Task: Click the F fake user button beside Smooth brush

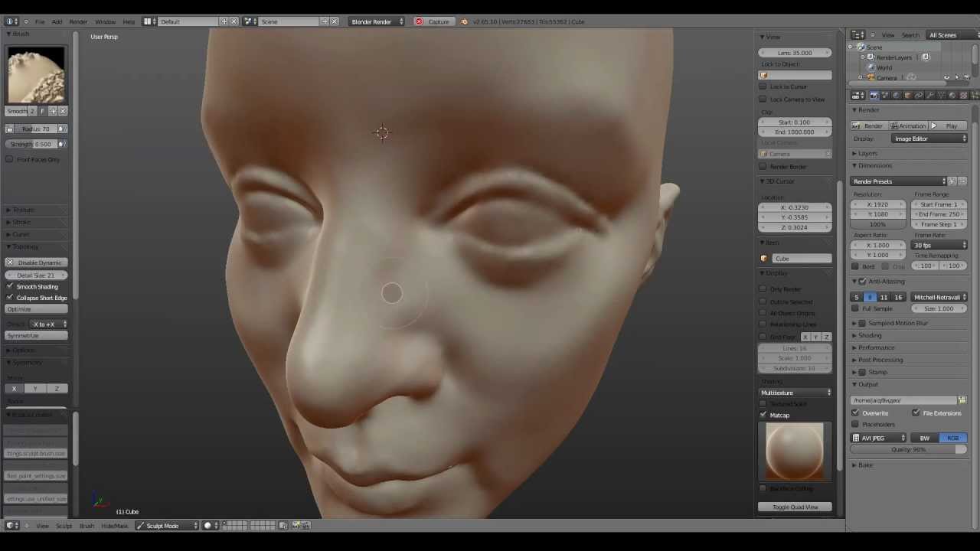Action: click(x=43, y=112)
